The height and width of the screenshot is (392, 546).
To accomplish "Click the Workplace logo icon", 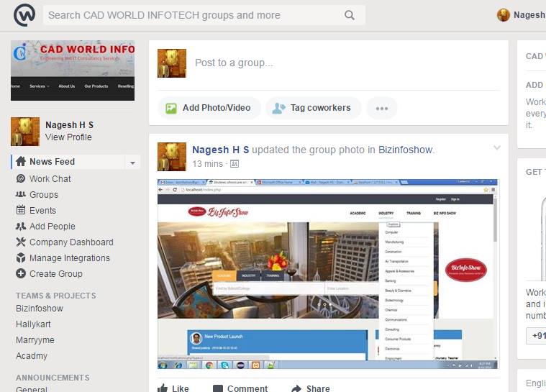I will pyautogui.click(x=24, y=15).
